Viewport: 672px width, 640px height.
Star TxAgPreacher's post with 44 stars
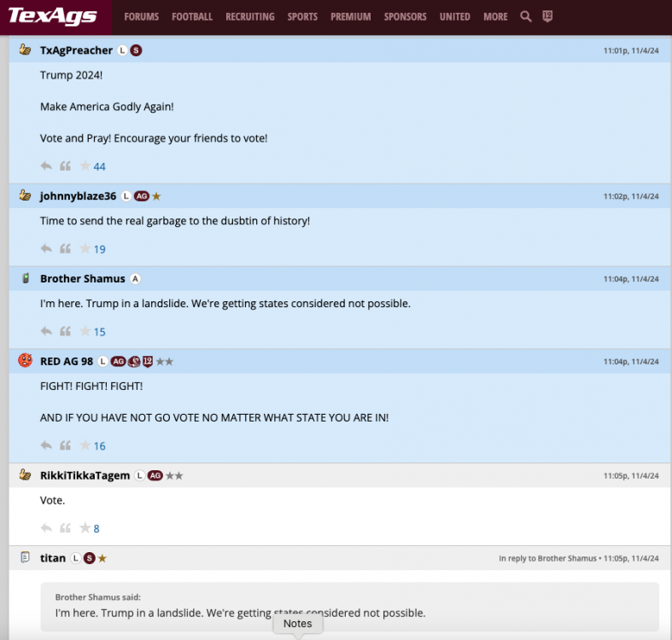pos(85,166)
